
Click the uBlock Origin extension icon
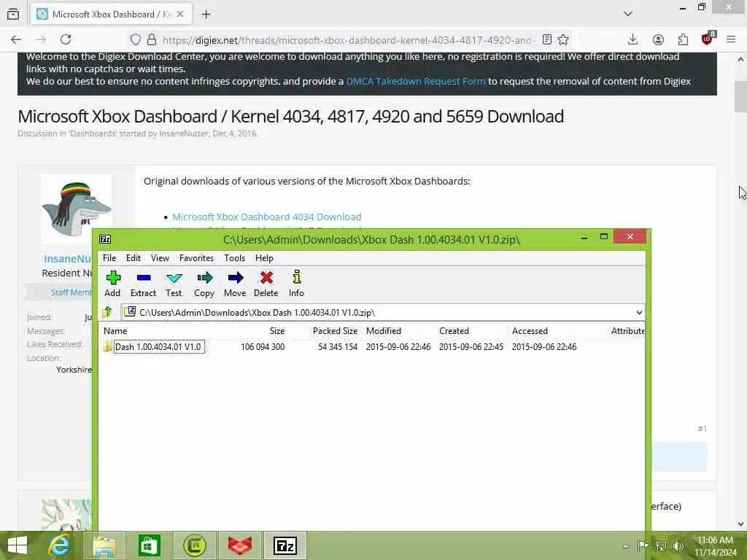pyautogui.click(x=708, y=39)
